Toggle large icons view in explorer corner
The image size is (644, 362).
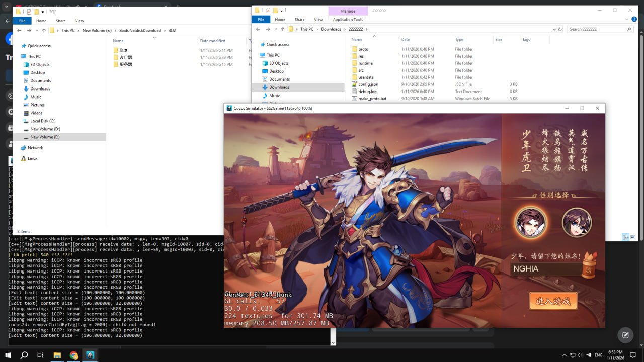(x=633, y=237)
